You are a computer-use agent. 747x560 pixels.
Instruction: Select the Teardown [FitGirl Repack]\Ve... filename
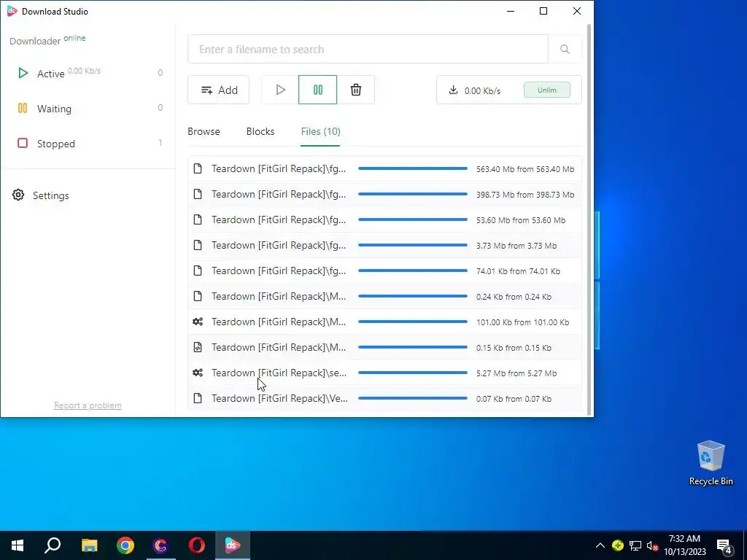[x=279, y=399]
